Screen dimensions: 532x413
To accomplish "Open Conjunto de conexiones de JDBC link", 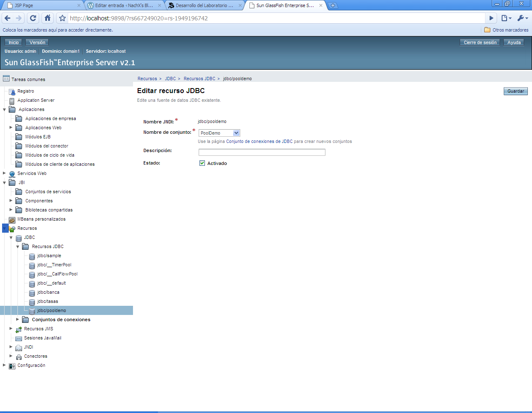I will pyautogui.click(x=259, y=141).
